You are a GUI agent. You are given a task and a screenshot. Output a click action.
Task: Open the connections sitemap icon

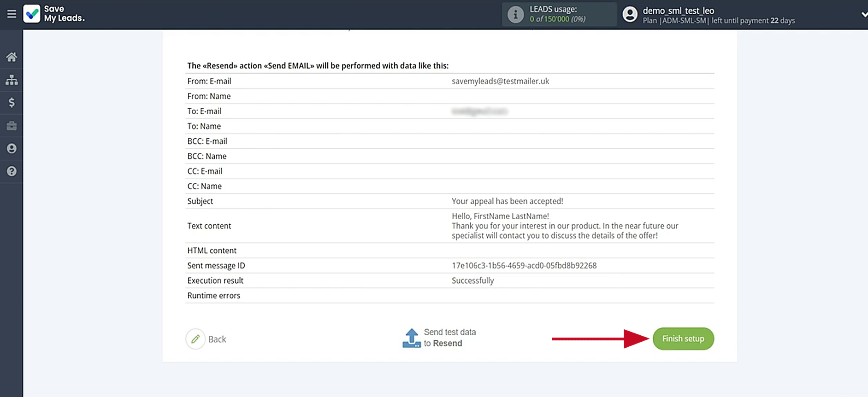tap(12, 80)
